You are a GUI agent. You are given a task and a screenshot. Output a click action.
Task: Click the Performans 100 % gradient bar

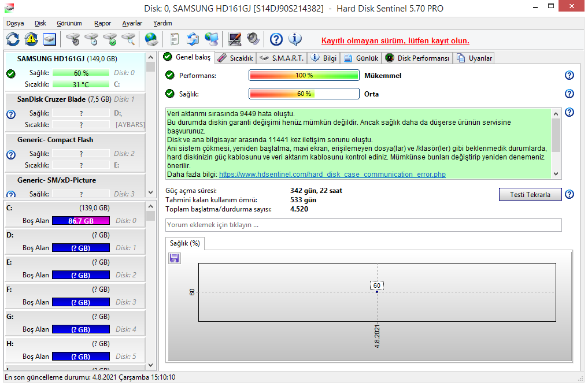coord(304,75)
